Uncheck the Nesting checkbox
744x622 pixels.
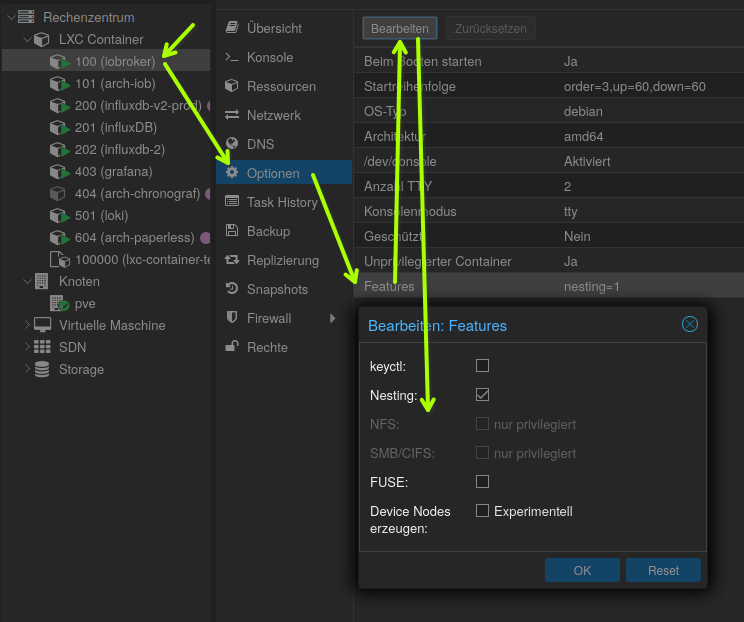point(483,395)
